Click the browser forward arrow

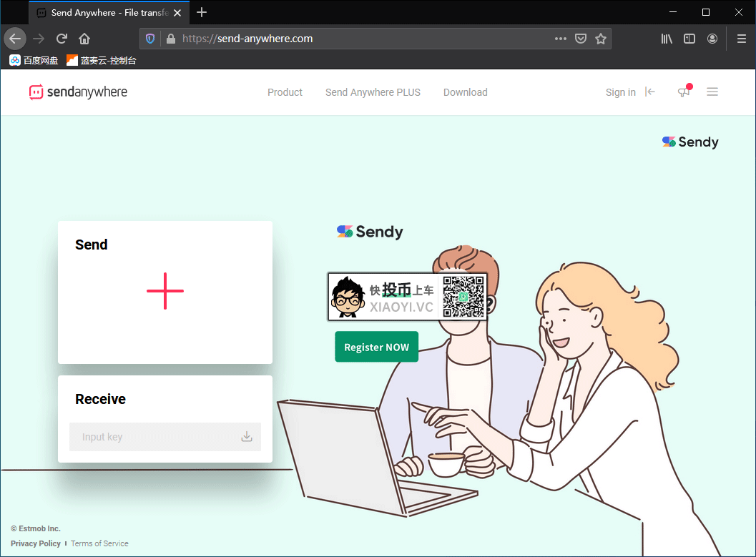39,39
